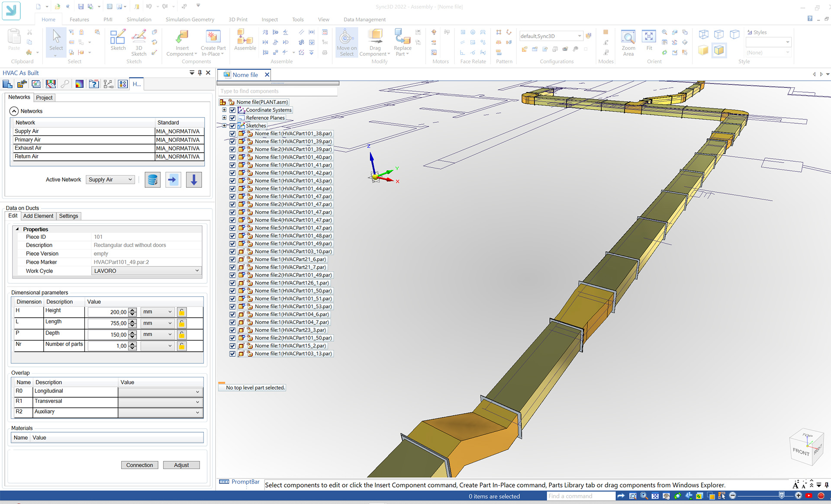831x504 pixels.
Task: Open the Data Management tab
Action: 364,19
